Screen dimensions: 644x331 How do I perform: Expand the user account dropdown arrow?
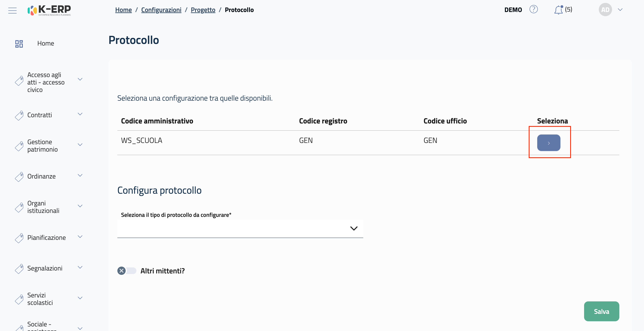(x=620, y=10)
